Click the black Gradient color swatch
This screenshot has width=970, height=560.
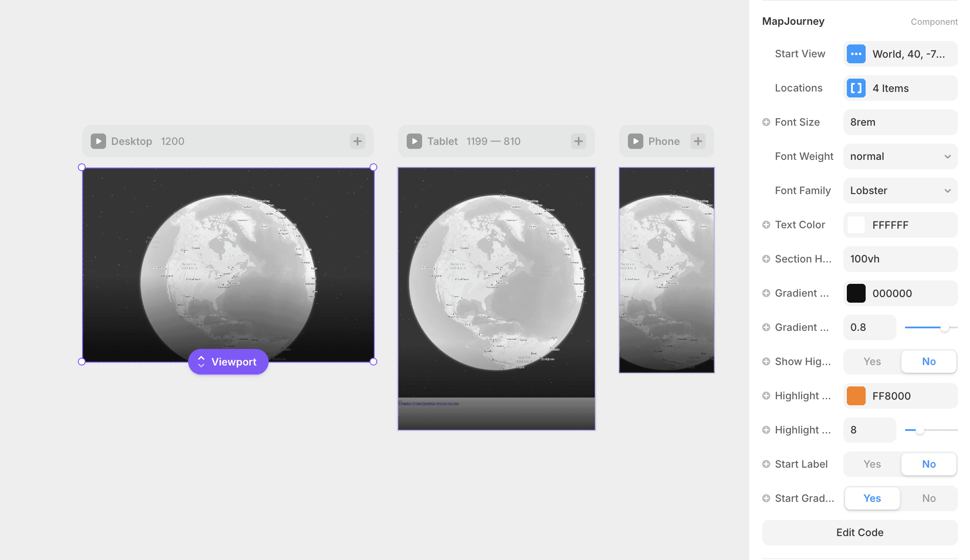click(x=856, y=293)
